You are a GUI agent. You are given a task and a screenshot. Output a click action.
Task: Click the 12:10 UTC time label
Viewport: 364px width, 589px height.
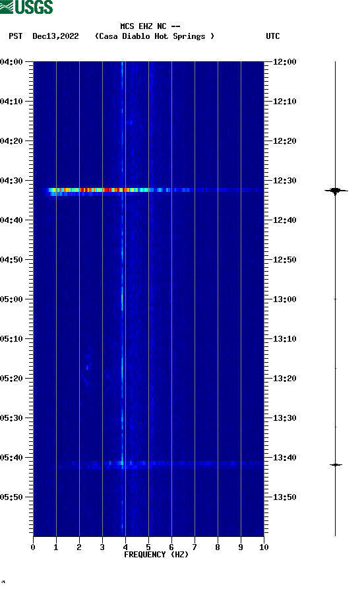coord(284,102)
